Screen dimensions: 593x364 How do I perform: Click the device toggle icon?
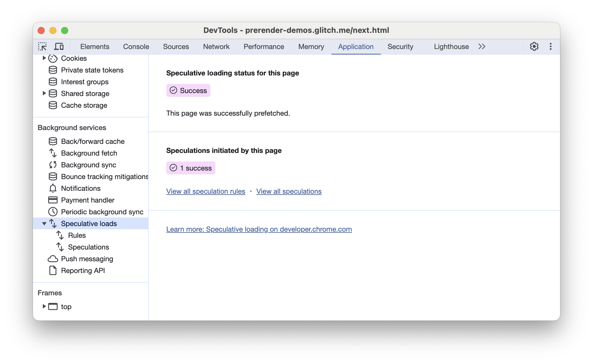pyautogui.click(x=59, y=47)
